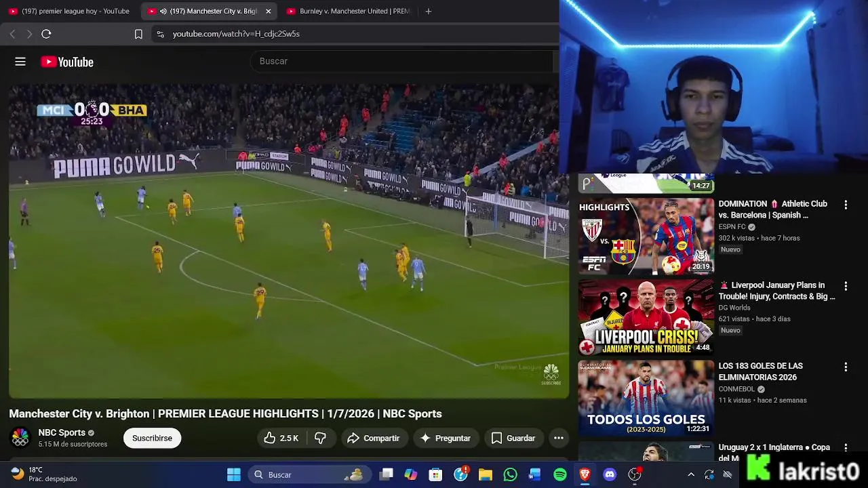The height and width of the screenshot is (488, 868).
Task: Click '5.15 M de suscriptores' text
Action: click(73, 444)
